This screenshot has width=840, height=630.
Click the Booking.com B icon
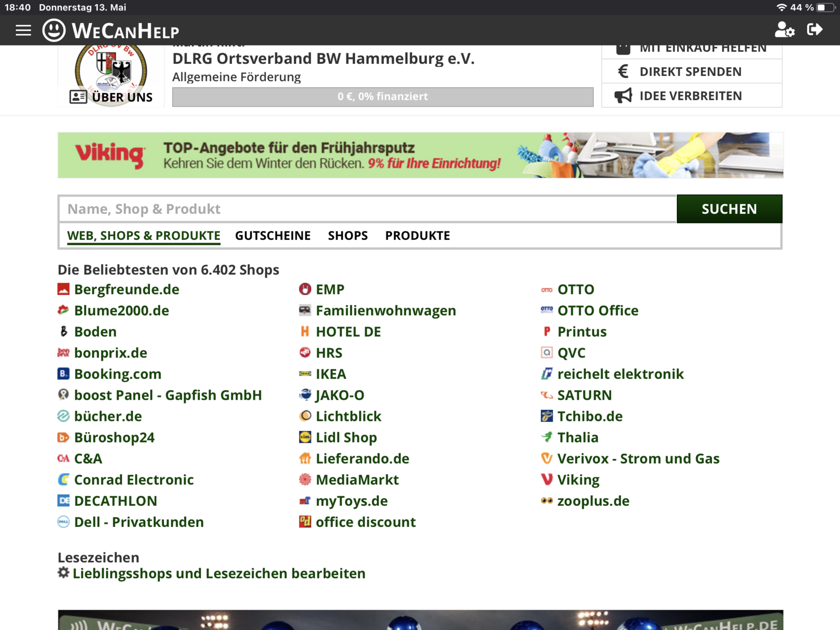pos(63,373)
